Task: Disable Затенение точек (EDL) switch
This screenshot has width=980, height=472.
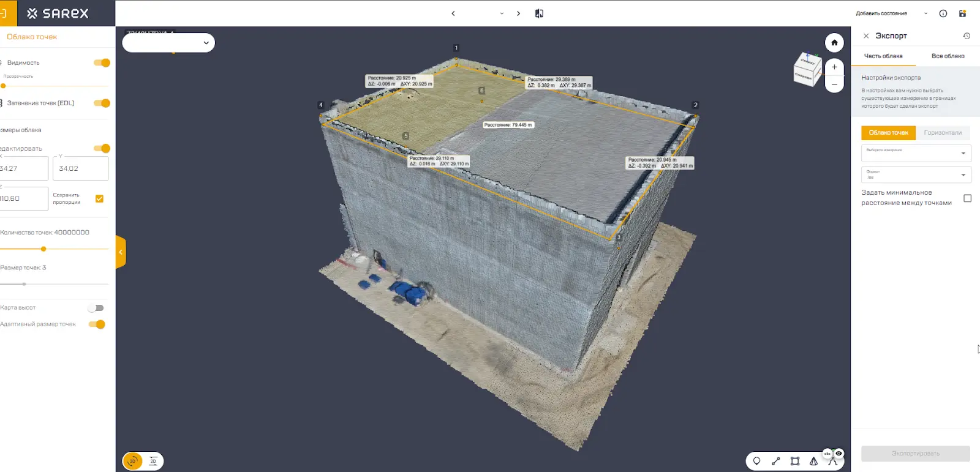Action: click(x=102, y=103)
